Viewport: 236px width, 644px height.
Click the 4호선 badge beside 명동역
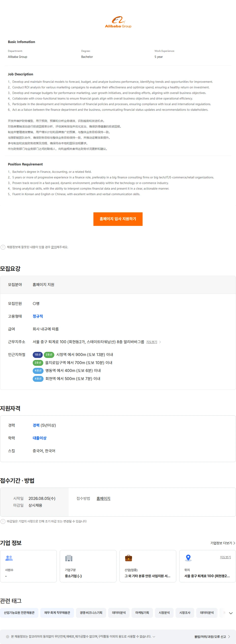click(38, 370)
